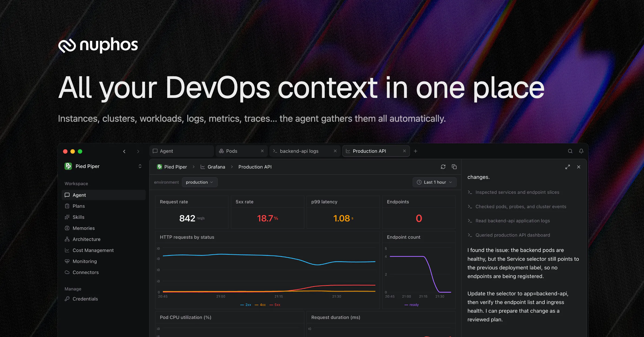Click the Pied Piper workspace logo in sidebar
This screenshot has width=644, height=337.
(x=68, y=166)
